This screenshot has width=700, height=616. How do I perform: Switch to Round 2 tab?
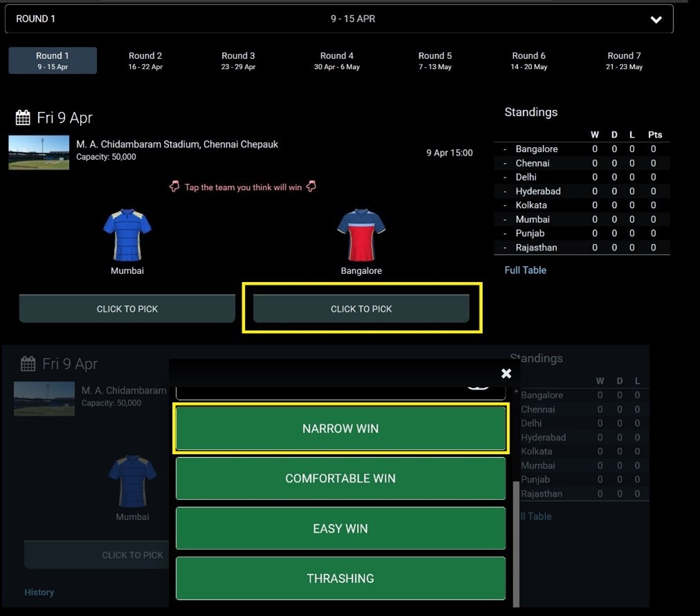point(145,61)
